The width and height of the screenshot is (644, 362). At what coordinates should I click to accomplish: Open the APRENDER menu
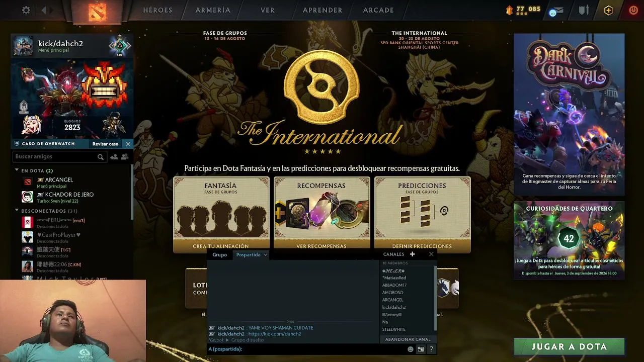pyautogui.click(x=323, y=10)
